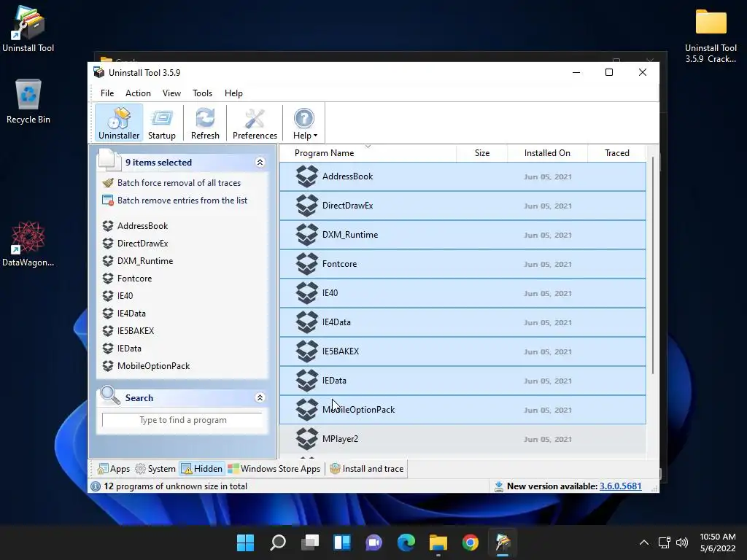747x560 pixels.
Task: Switch to the Windows Store Apps tab
Action: coord(274,469)
